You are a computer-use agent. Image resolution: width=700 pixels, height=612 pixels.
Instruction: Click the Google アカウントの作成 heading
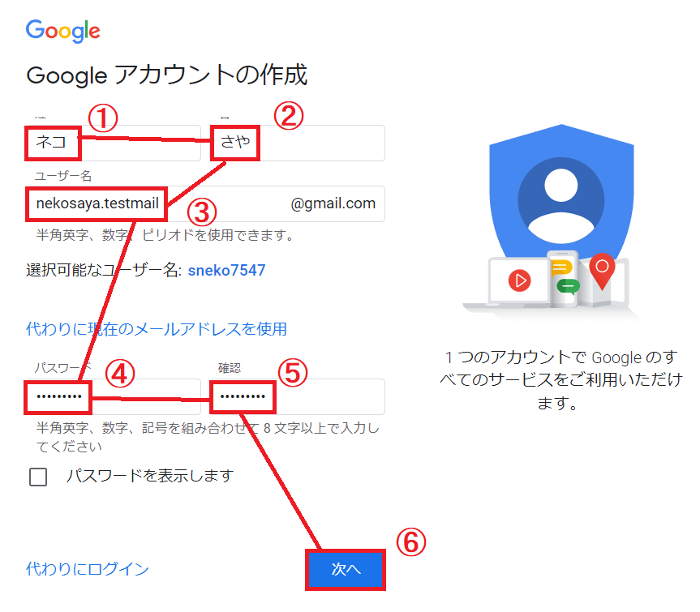point(167,75)
